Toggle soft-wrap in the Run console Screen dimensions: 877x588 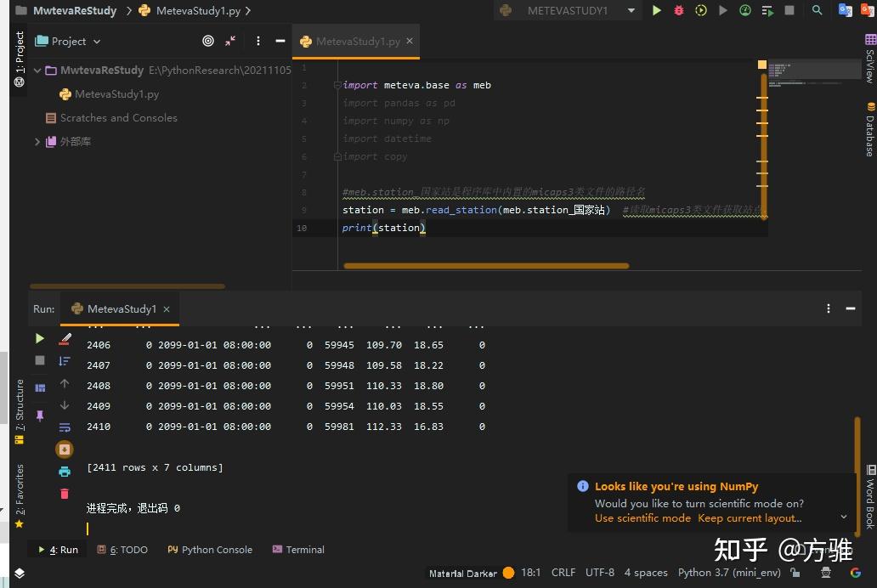coord(65,427)
